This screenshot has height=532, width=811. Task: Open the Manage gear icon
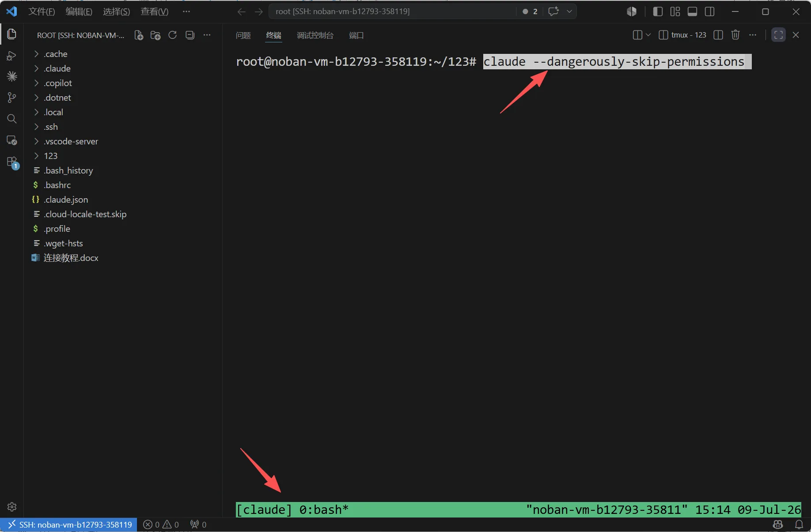pyautogui.click(x=12, y=507)
